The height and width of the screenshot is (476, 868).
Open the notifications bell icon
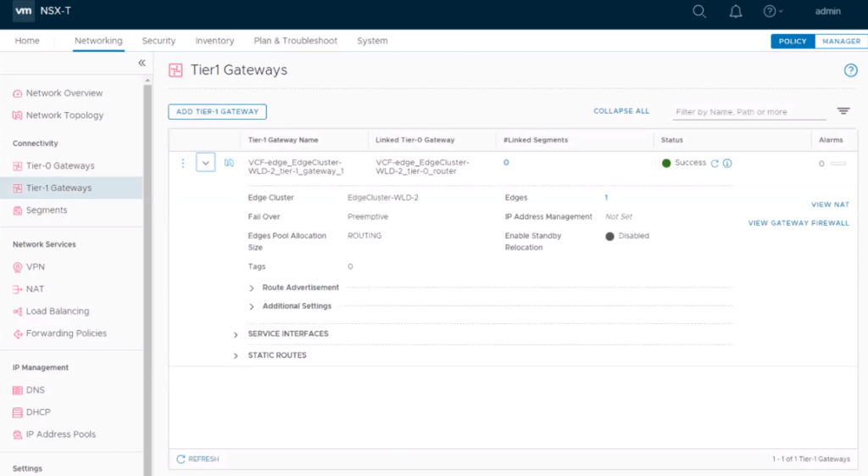click(734, 12)
